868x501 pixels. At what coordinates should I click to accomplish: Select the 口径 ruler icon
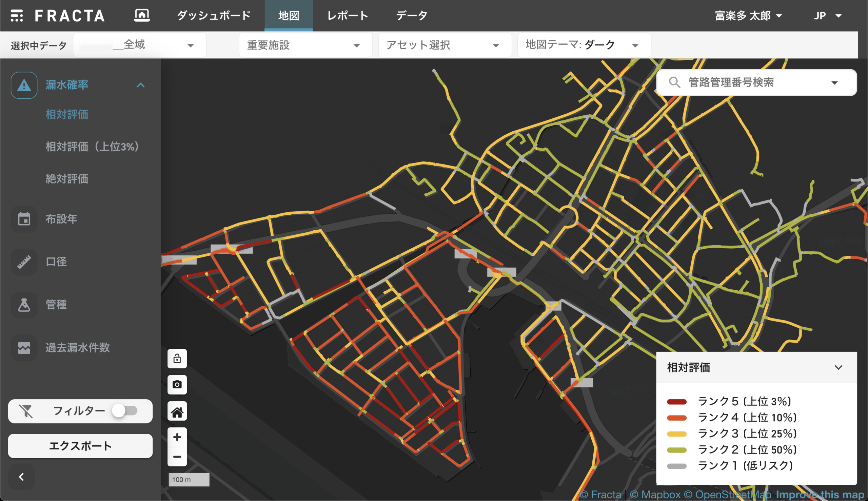[24, 262]
